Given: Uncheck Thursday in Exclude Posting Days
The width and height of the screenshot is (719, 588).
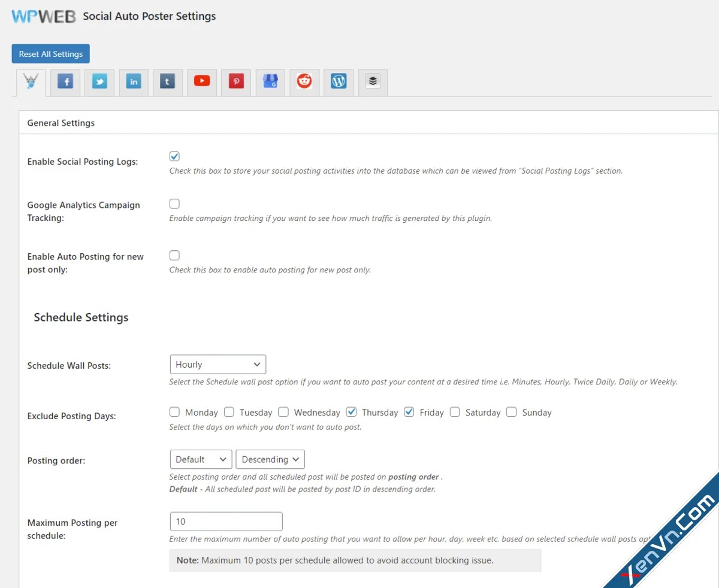Looking at the screenshot, I should coord(351,411).
